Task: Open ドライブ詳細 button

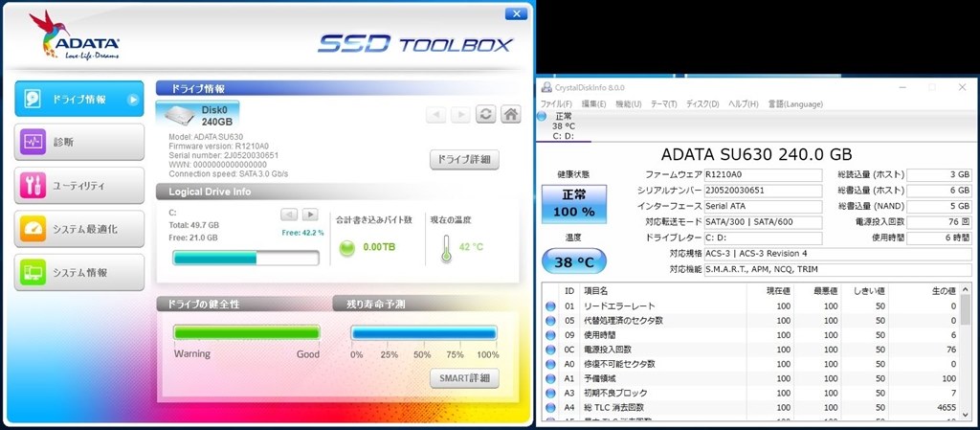Action: (x=464, y=159)
